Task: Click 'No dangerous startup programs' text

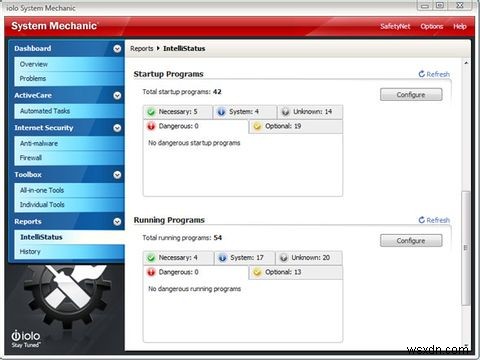Action: coord(194,143)
